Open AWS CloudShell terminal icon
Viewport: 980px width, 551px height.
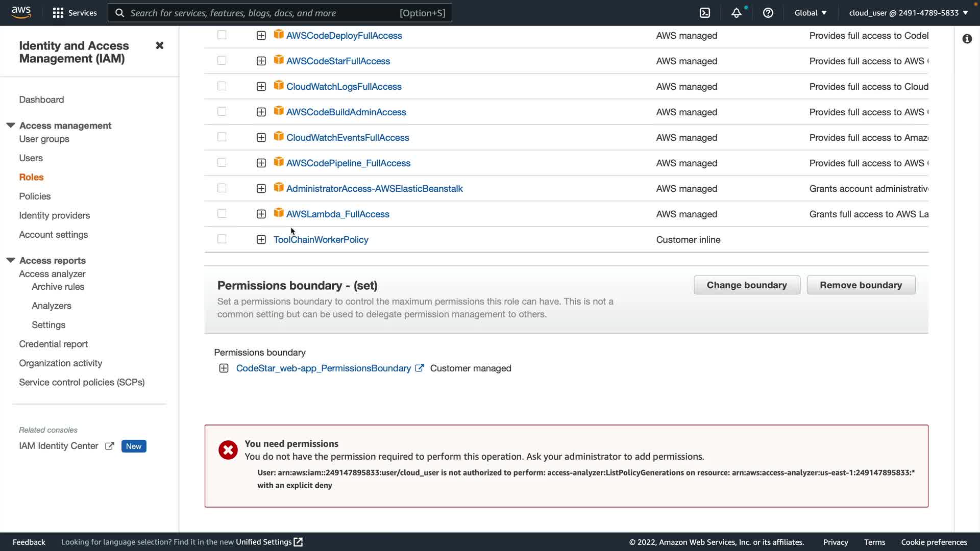(704, 13)
